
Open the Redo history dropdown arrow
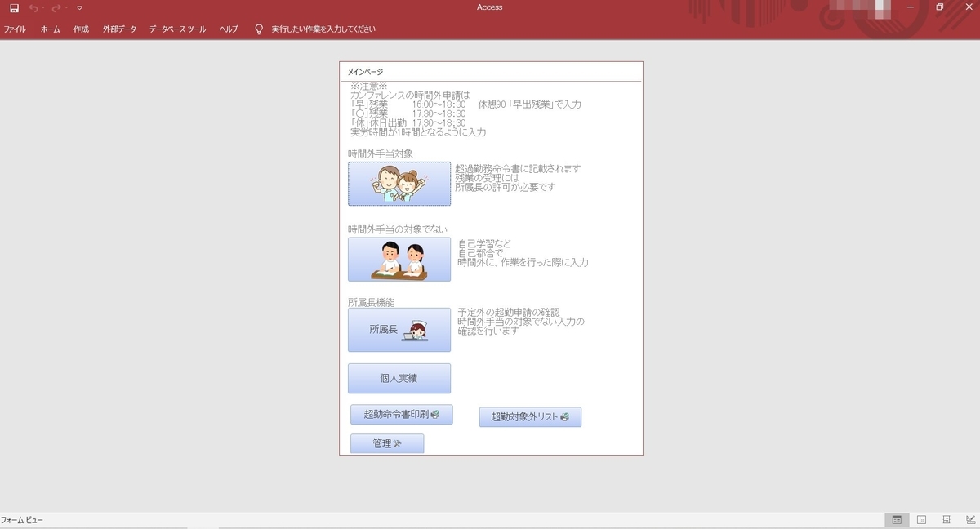click(x=65, y=7)
